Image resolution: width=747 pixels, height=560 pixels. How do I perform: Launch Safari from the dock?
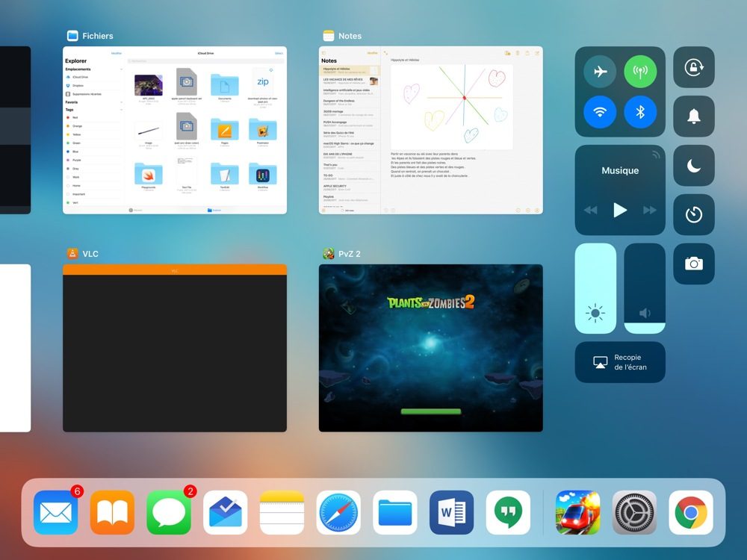click(x=338, y=513)
